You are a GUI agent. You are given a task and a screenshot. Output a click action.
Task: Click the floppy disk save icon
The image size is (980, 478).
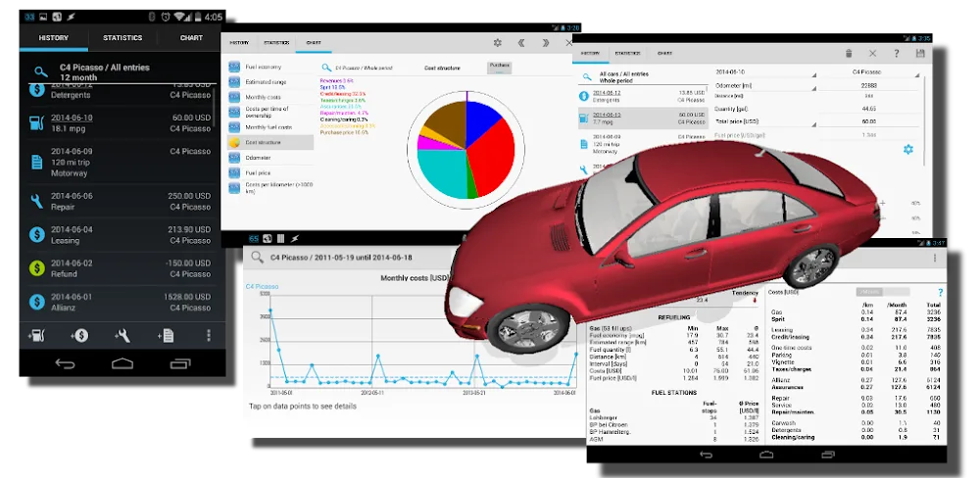pos(919,54)
